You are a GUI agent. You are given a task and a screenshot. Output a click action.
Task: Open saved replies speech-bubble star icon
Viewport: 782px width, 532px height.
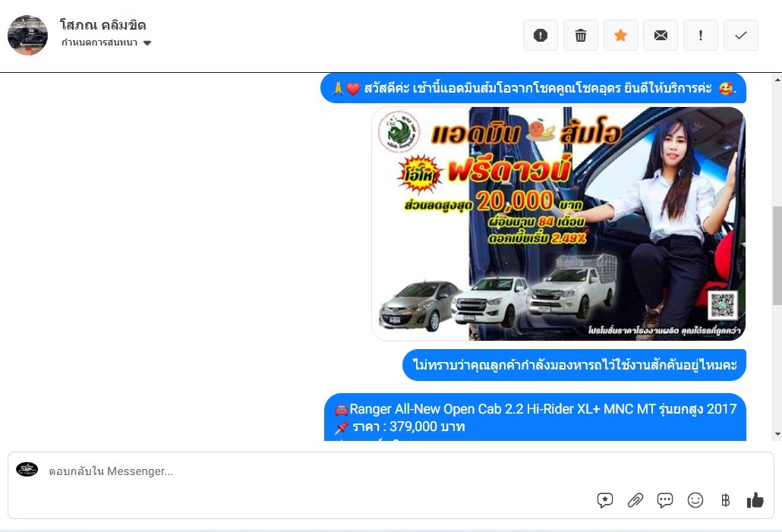click(x=605, y=500)
